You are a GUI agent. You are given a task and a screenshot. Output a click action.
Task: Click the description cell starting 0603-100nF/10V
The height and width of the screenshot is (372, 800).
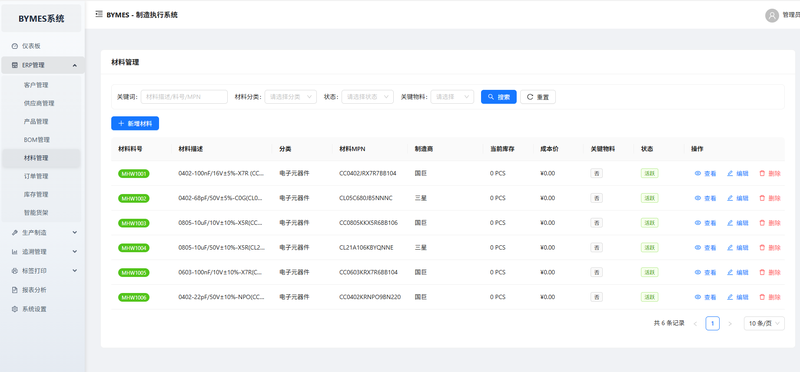pos(220,272)
